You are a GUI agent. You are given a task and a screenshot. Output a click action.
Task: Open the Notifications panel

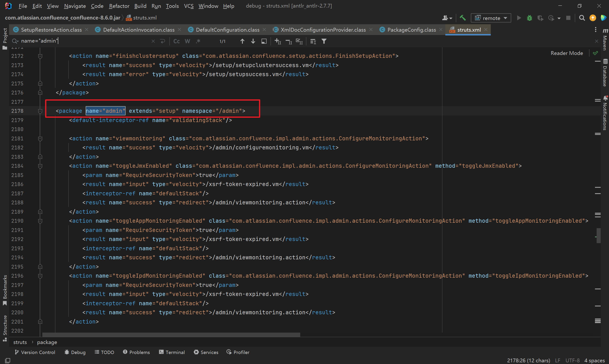tap(605, 113)
